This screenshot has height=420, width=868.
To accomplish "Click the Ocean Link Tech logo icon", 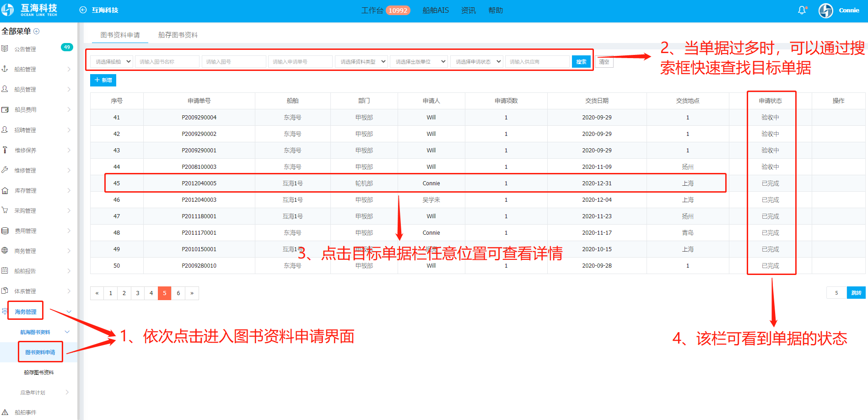I will tap(8, 10).
